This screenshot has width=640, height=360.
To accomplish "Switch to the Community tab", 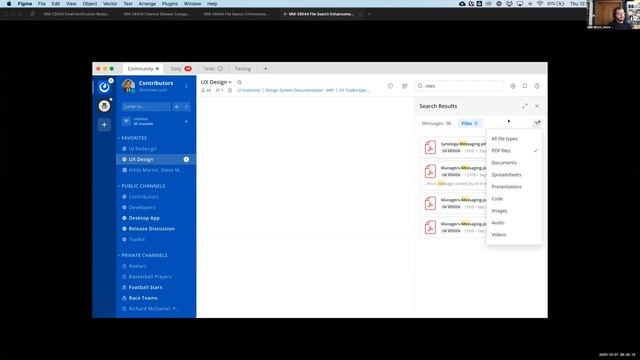I will pos(143,69).
